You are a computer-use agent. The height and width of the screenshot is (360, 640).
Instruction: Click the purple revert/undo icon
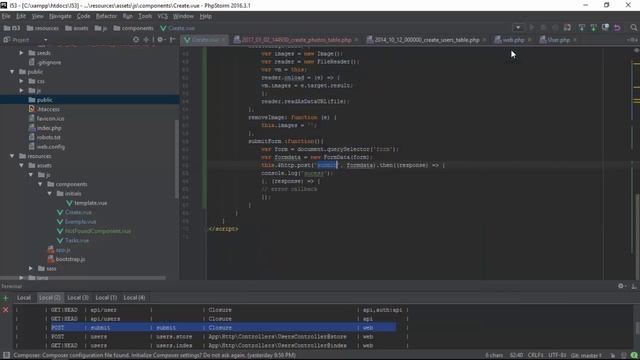pyautogui.click(x=617, y=28)
